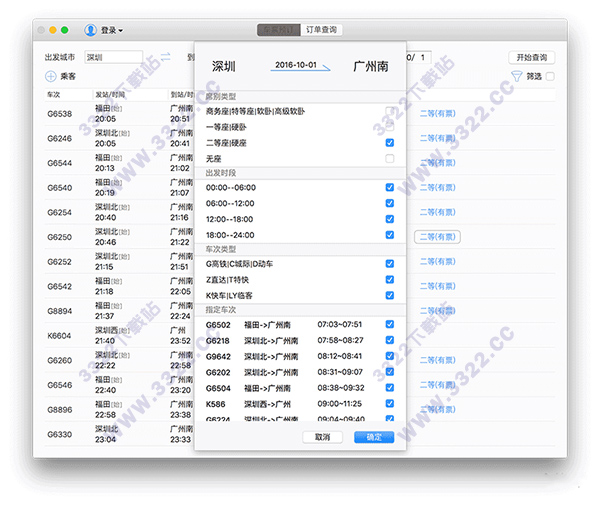Viewport: 600px width, 505px height.
Task: Toggle the K快车|LY临客 checkbox
Action: pos(390,295)
